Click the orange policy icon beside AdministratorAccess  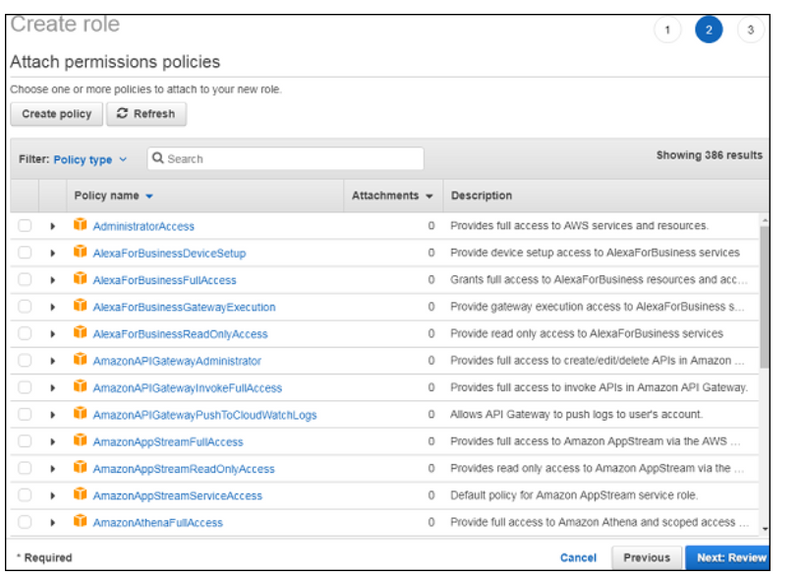click(x=80, y=226)
